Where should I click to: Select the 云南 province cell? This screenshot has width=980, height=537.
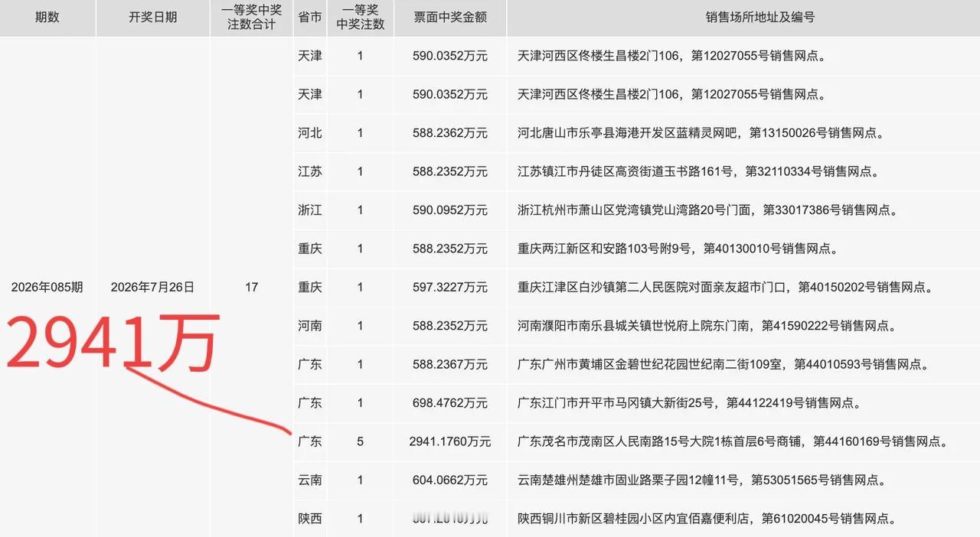point(310,480)
